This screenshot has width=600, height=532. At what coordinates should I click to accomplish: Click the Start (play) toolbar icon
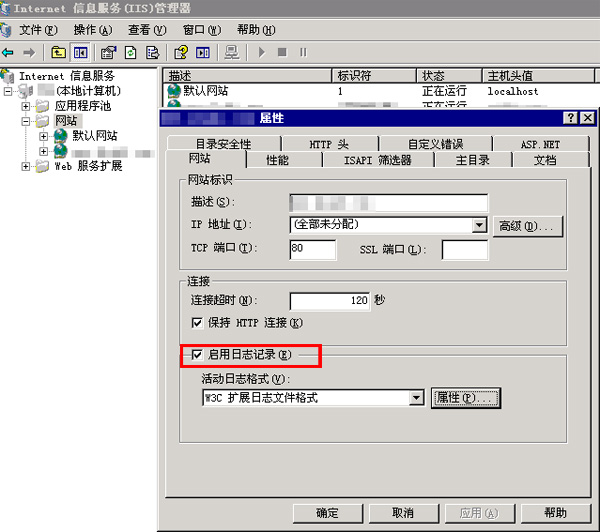click(x=261, y=52)
